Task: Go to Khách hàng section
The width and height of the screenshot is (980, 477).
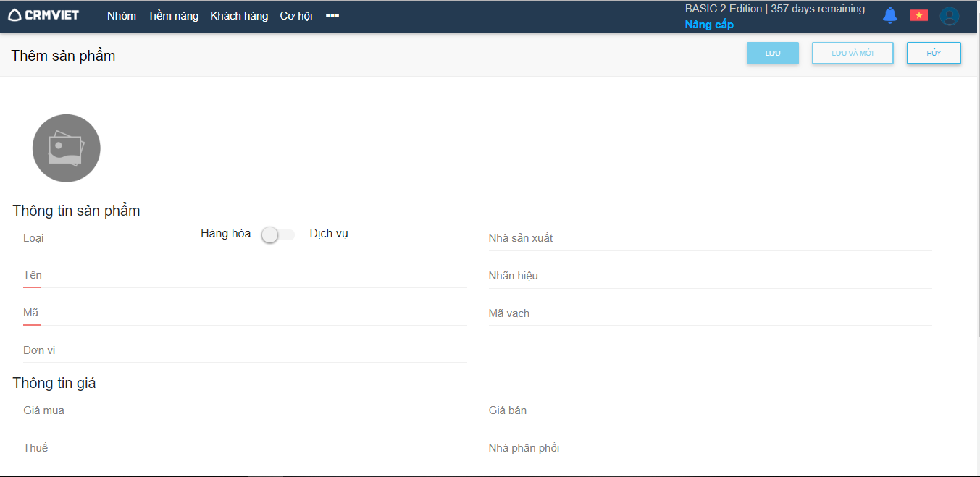Action: [239, 16]
